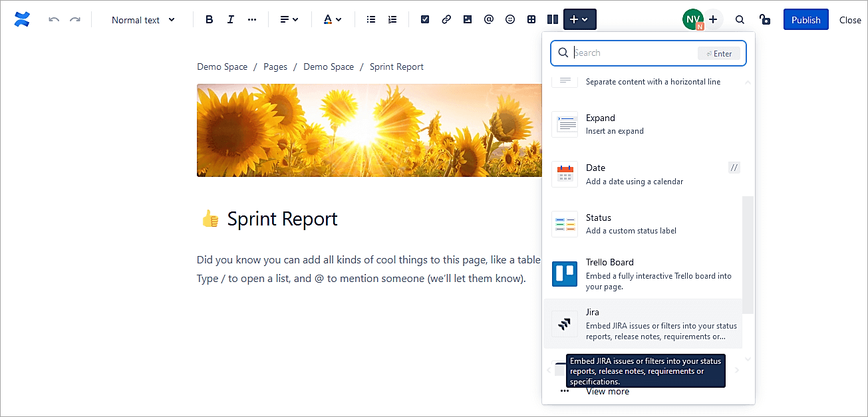Open the insert plus dropdown
Screen dimensions: 868x417
tap(579, 20)
